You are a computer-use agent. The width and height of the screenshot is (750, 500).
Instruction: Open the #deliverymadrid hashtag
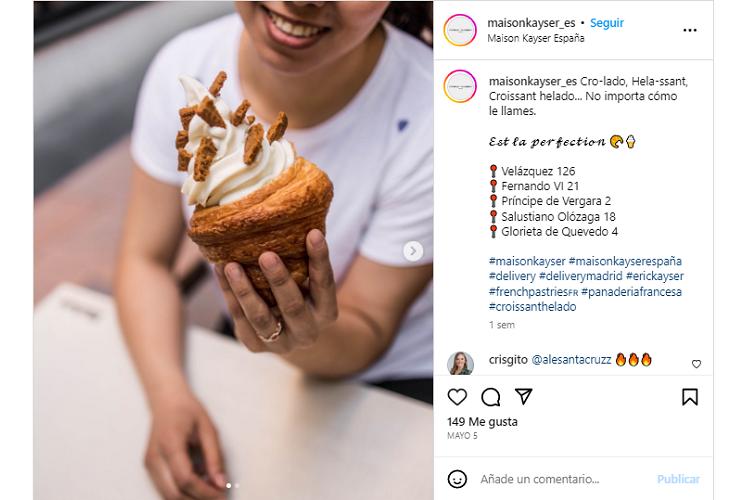tap(581, 276)
